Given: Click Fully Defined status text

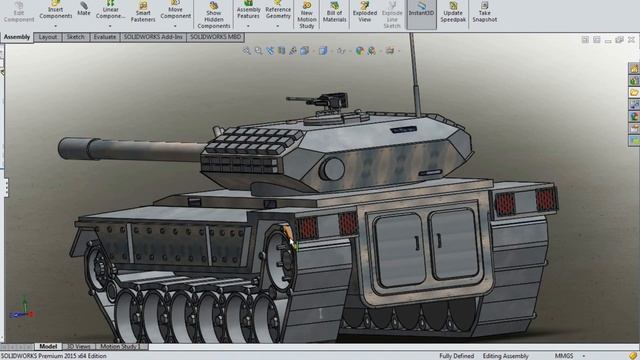Looking at the screenshot, I should pyautogui.click(x=457, y=356).
